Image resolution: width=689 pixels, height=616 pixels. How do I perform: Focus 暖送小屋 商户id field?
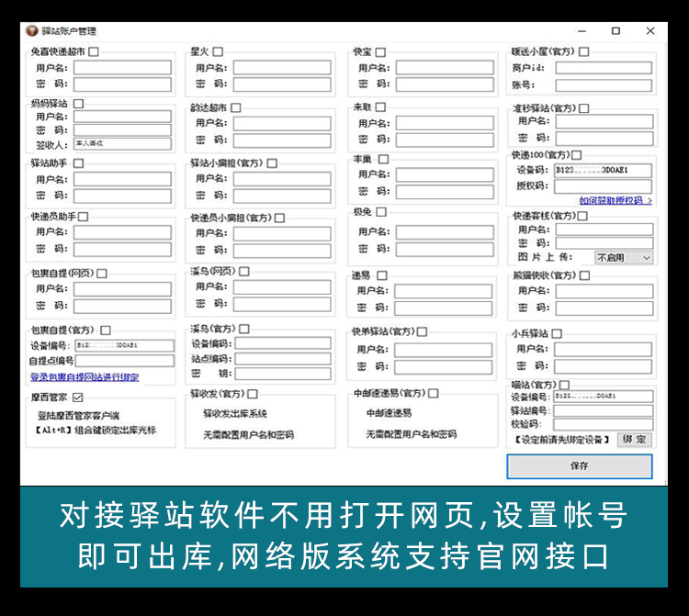604,68
